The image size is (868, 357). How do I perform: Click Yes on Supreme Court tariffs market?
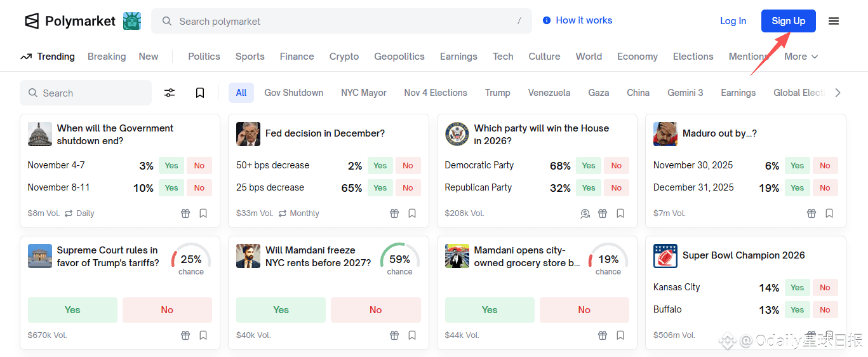click(72, 310)
